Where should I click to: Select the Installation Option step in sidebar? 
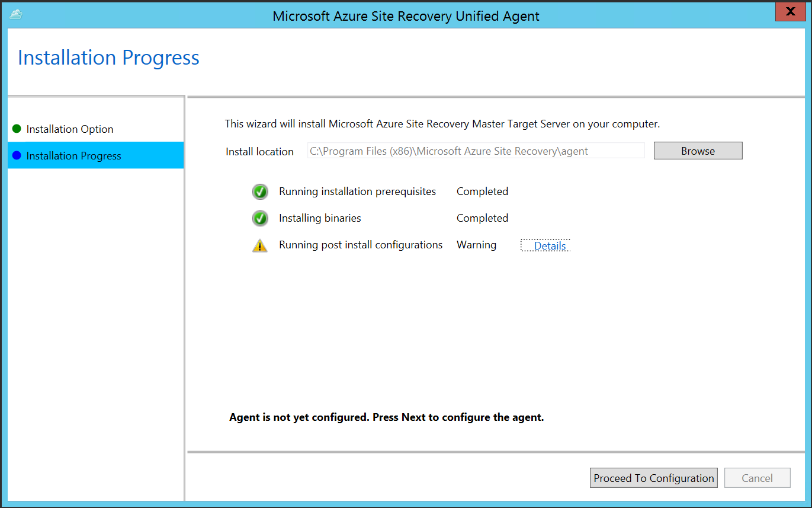[x=70, y=129]
